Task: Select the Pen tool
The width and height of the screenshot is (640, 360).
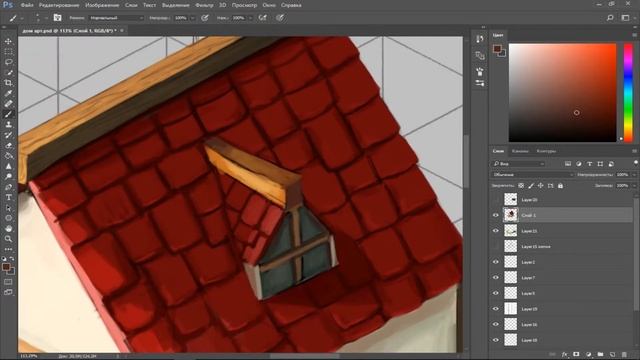Action: [x=8, y=187]
